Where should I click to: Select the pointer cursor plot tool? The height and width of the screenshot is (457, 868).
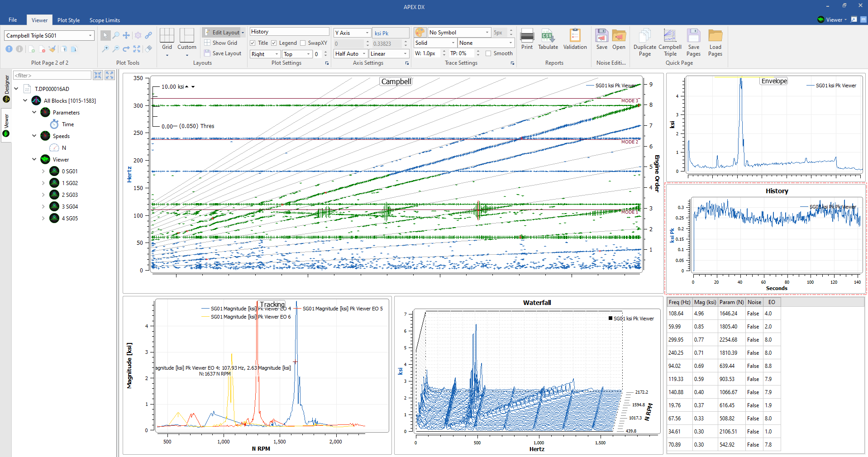tap(105, 35)
